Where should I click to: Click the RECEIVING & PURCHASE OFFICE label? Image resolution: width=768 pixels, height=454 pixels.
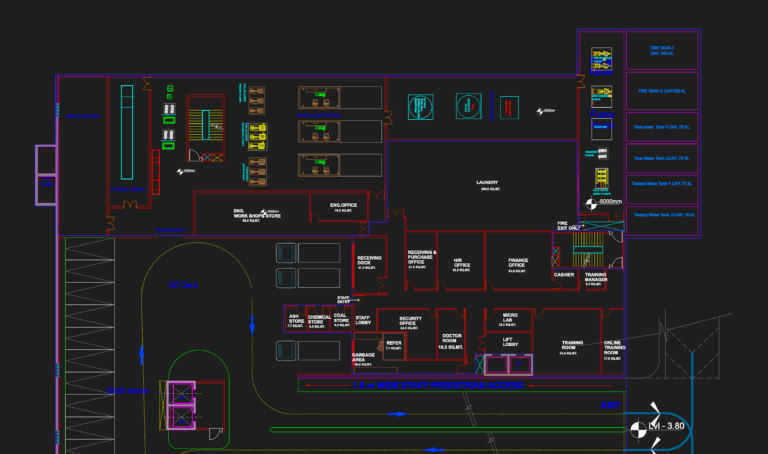422,259
